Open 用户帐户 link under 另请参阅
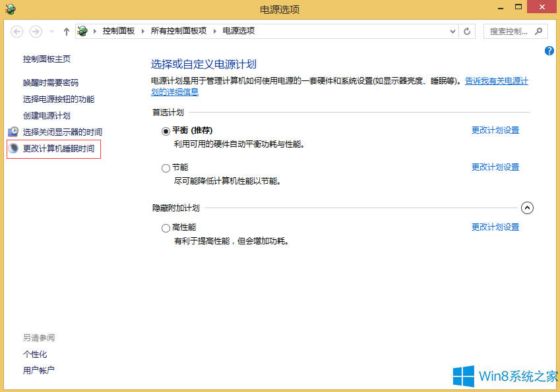 (39, 370)
